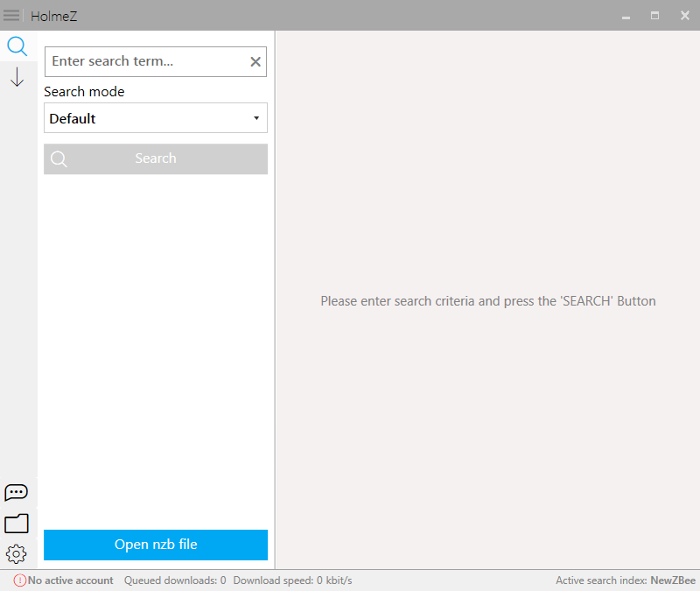Focus the 'Enter search term...' field

tap(146, 61)
